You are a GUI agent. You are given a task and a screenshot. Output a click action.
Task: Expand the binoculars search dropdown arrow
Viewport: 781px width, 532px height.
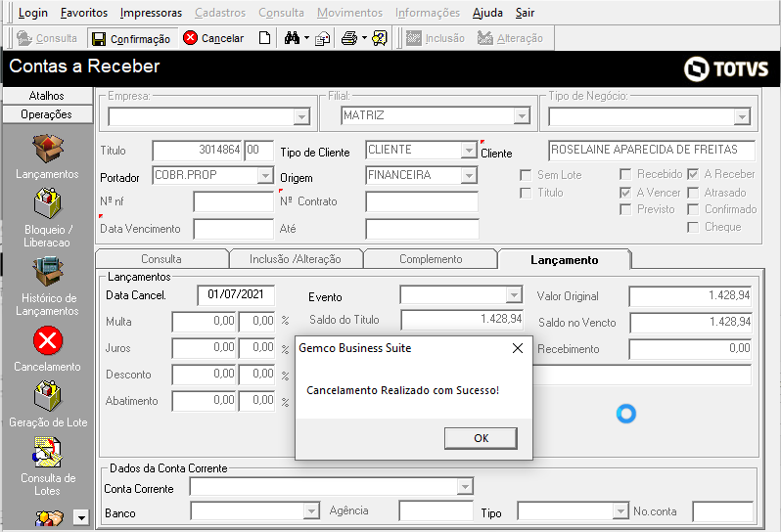tap(306, 38)
